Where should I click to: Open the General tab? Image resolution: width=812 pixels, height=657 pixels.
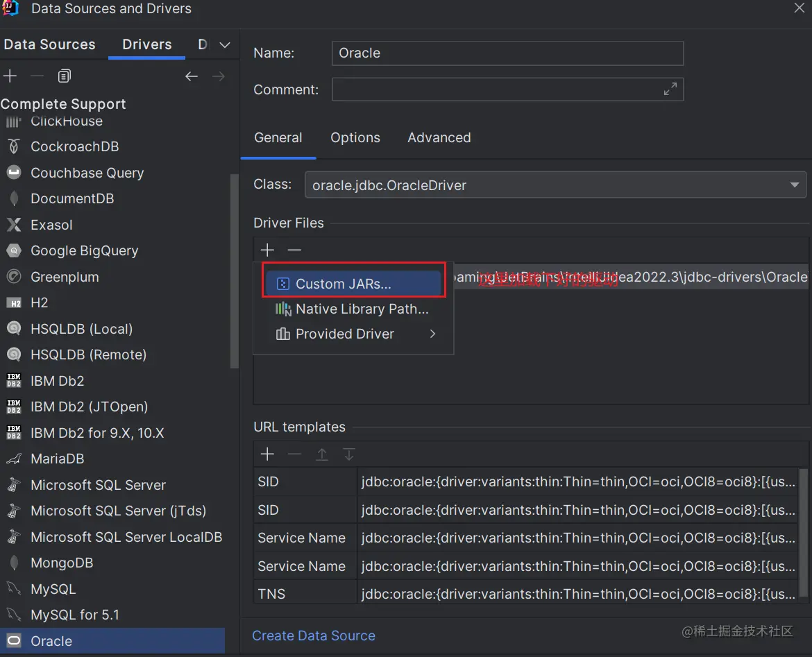tap(278, 138)
